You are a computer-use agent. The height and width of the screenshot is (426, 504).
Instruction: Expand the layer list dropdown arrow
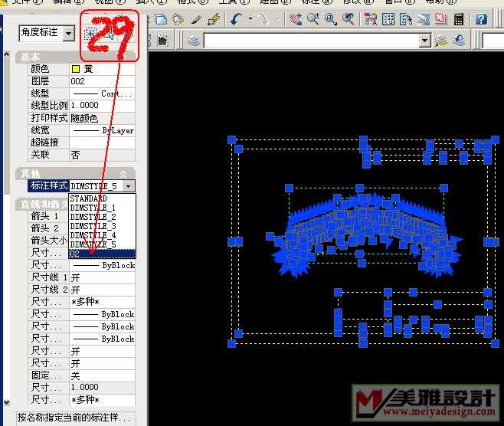coord(425,41)
